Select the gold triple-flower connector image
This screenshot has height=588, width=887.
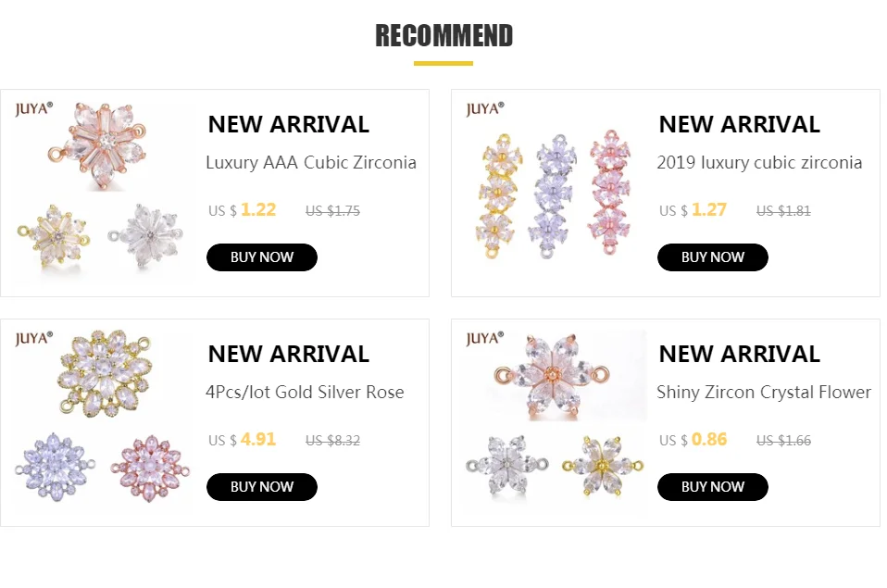[497, 193]
